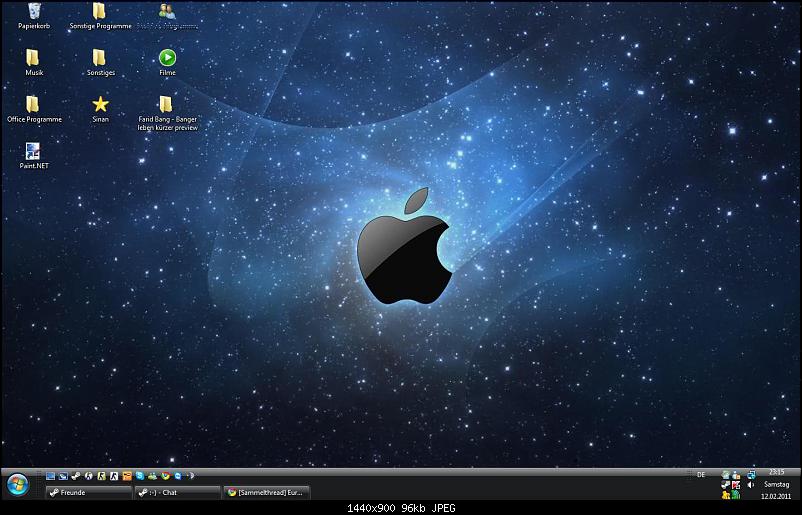Open the Musik folder

click(x=34, y=58)
